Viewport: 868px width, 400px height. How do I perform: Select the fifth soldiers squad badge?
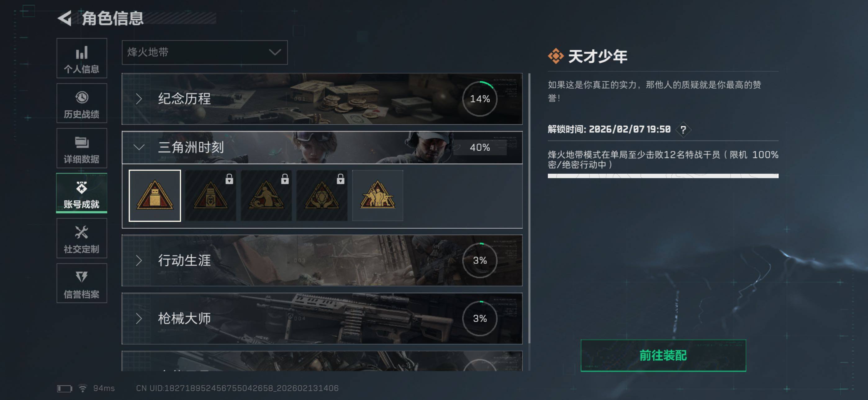click(377, 196)
